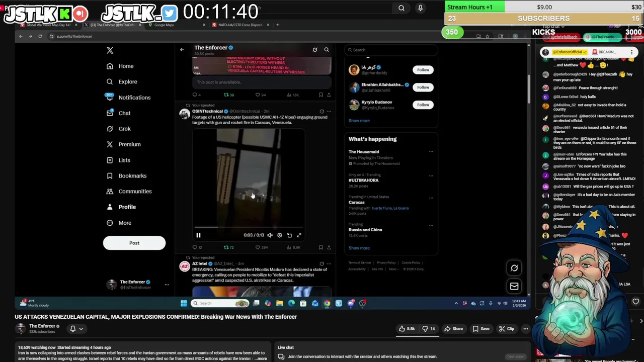The width and height of the screenshot is (644, 362).
Task: Click search icon in profile header
Action: (327, 50)
